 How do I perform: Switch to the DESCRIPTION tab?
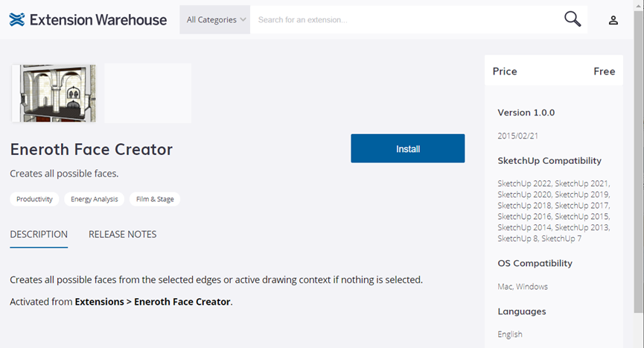39,235
